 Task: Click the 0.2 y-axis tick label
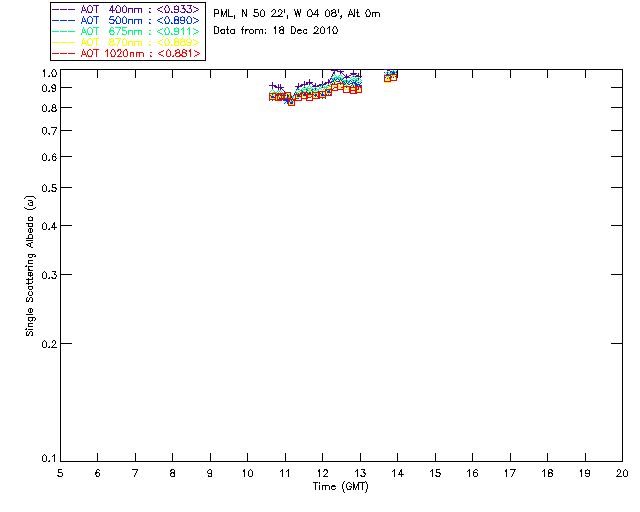[x=49, y=344]
